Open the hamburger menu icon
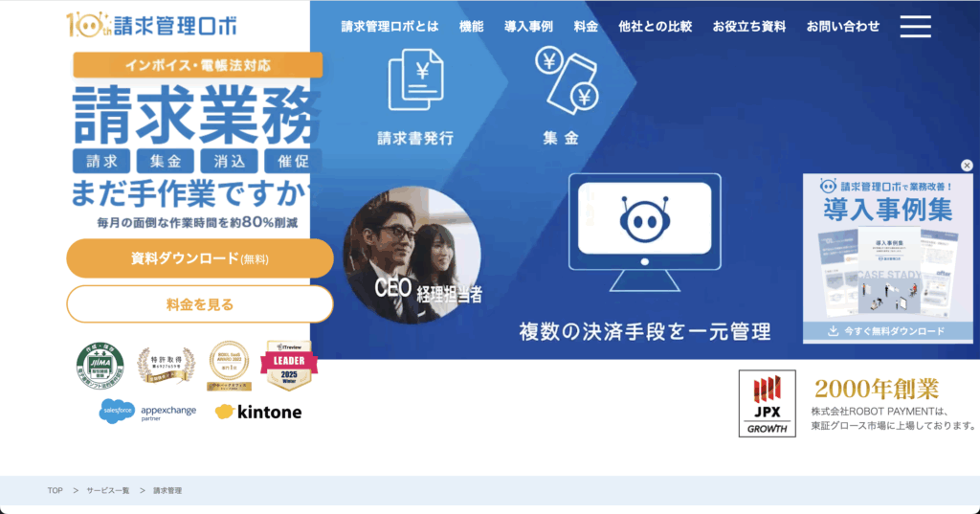The width and height of the screenshot is (980, 514). (915, 26)
